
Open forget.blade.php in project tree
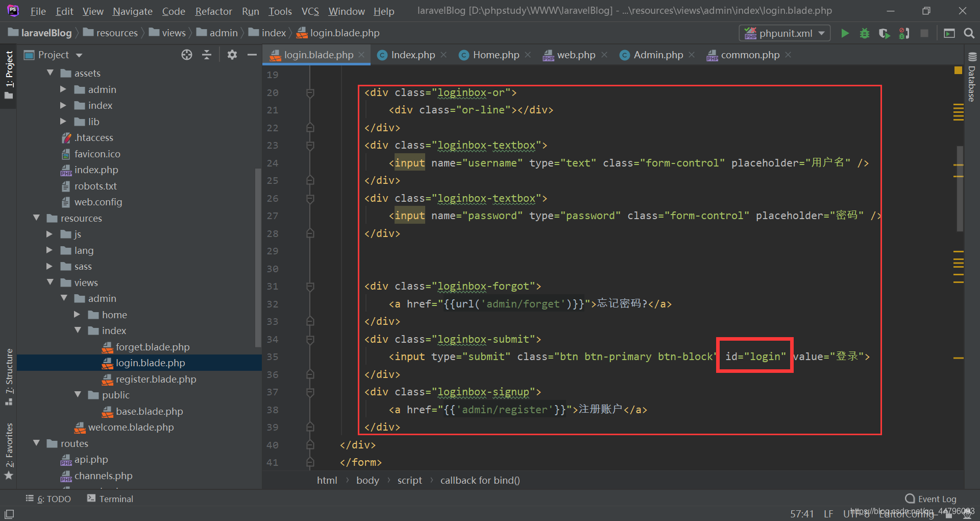tap(153, 347)
